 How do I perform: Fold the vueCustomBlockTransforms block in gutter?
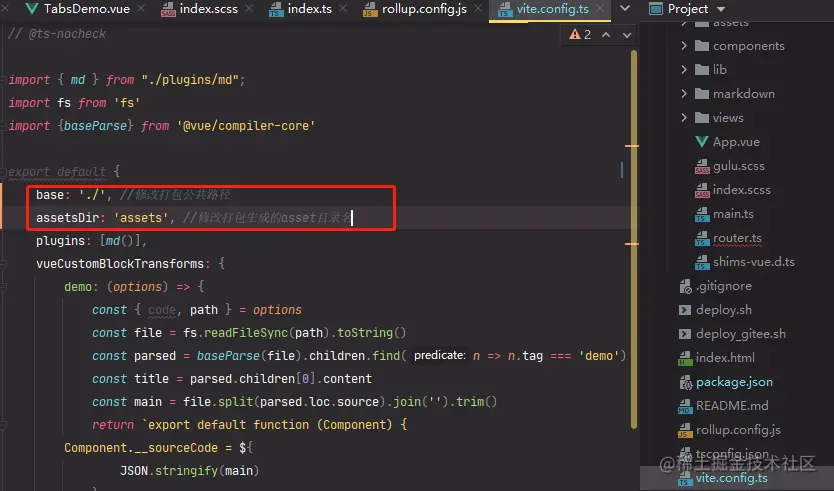[x=3, y=264]
